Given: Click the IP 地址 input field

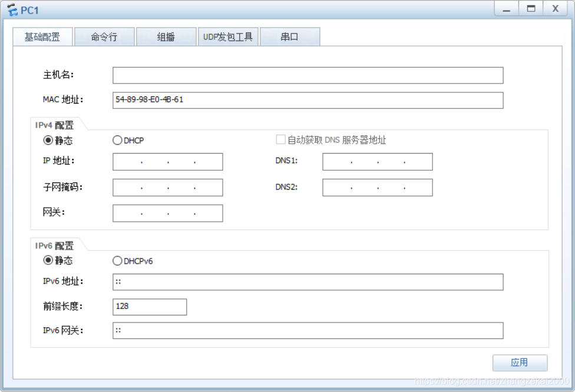Looking at the screenshot, I should pos(167,161).
